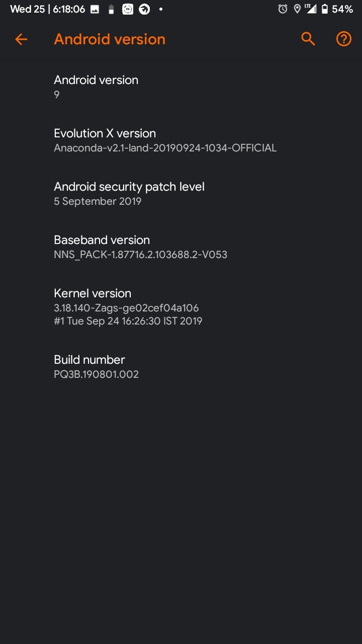The image size is (362, 644).
Task: Tap the low battery notification icon
Action: (111, 9)
